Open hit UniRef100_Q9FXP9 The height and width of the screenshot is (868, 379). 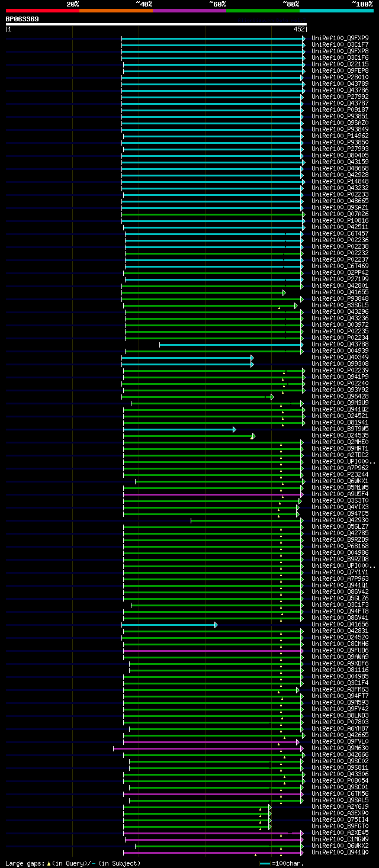[340, 38]
